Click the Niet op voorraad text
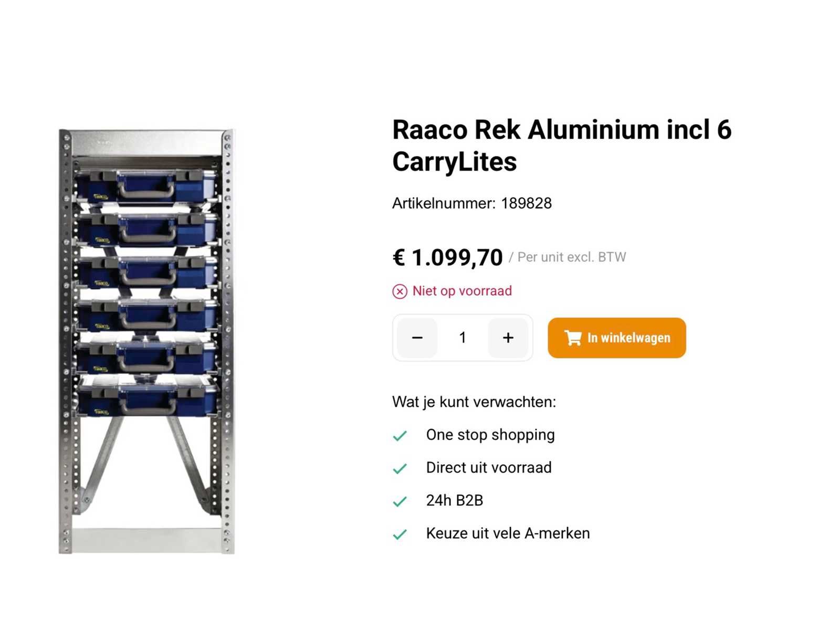 462,291
